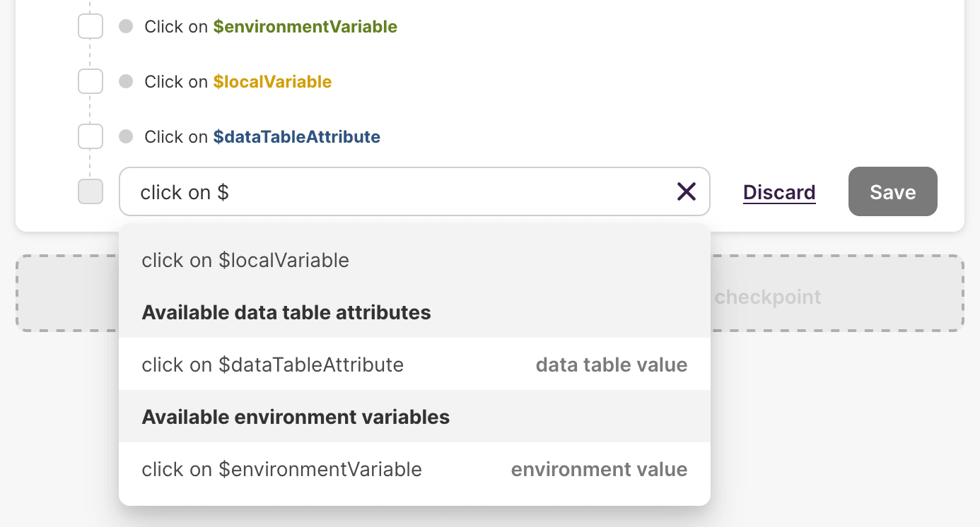Save the edited step
Screen dimensions: 980x527
click(x=892, y=191)
